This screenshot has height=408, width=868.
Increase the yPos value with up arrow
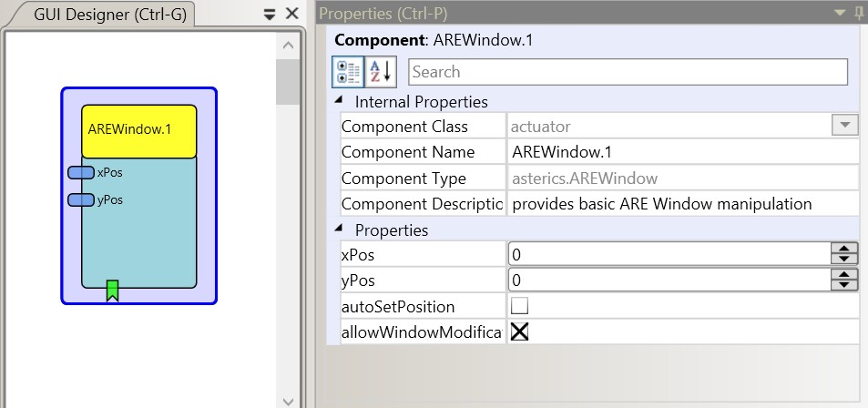pyautogui.click(x=844, y=275)
